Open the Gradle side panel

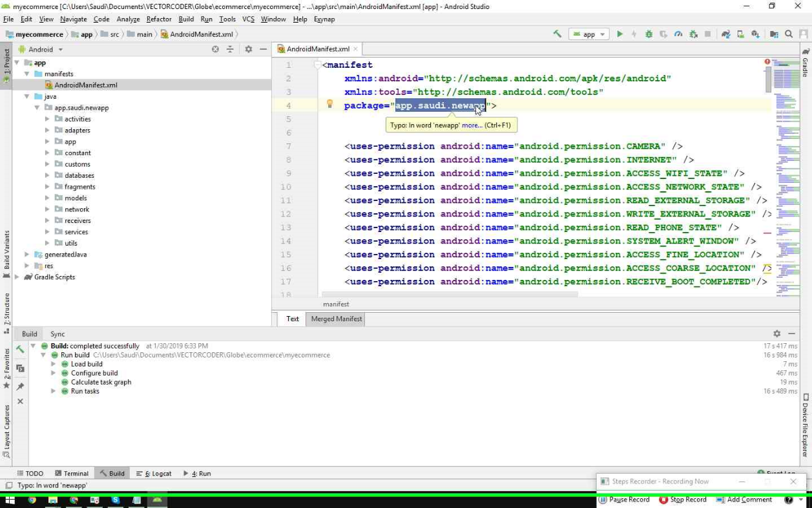(x=806, y=62)
